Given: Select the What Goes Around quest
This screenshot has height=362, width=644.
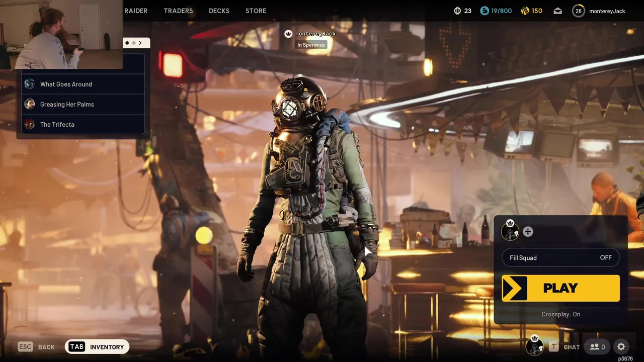Looking at the screenshot, I should click(84, 84).
